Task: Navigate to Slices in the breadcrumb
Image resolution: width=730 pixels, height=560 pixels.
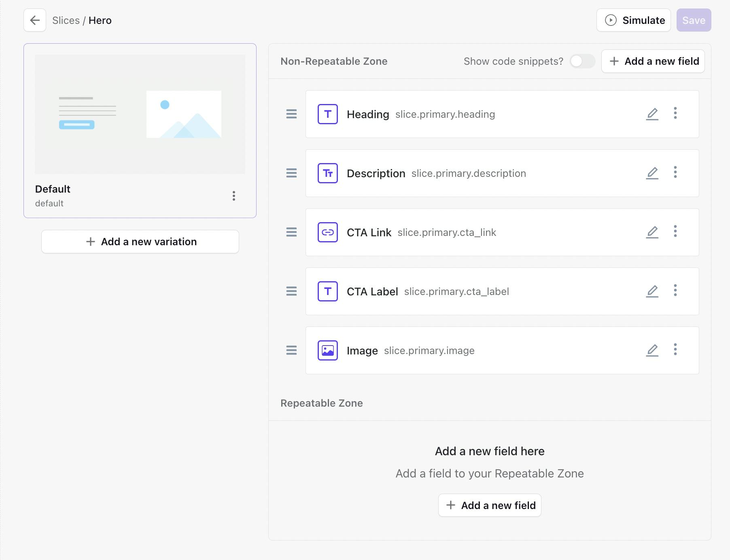Action: click(66, 20)
